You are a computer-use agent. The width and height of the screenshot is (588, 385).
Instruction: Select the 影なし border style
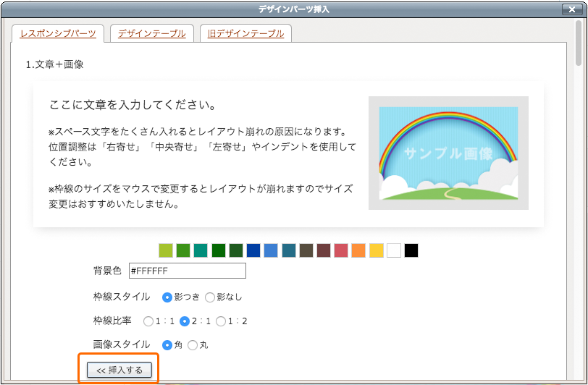coord(210,297)
